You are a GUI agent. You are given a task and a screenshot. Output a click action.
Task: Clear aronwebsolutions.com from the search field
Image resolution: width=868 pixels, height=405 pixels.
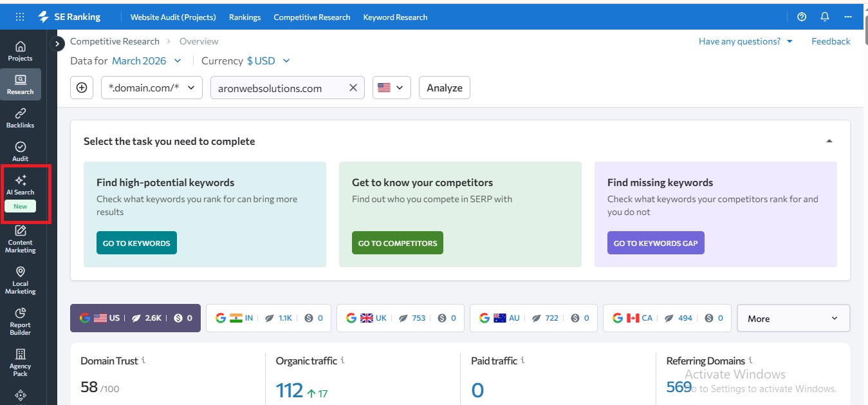coord(353,88)
